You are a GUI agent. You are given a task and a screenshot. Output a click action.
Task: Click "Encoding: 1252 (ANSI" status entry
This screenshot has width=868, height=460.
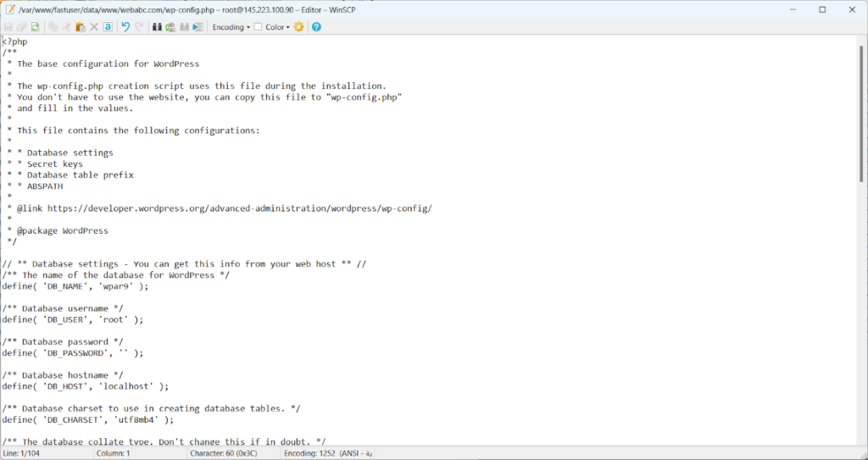328,453
